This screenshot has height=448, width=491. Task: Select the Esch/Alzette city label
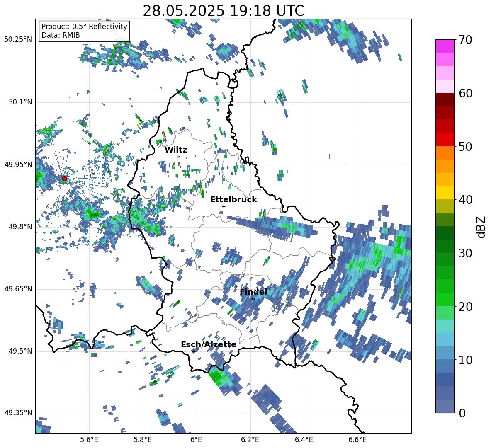click(209, 345)
